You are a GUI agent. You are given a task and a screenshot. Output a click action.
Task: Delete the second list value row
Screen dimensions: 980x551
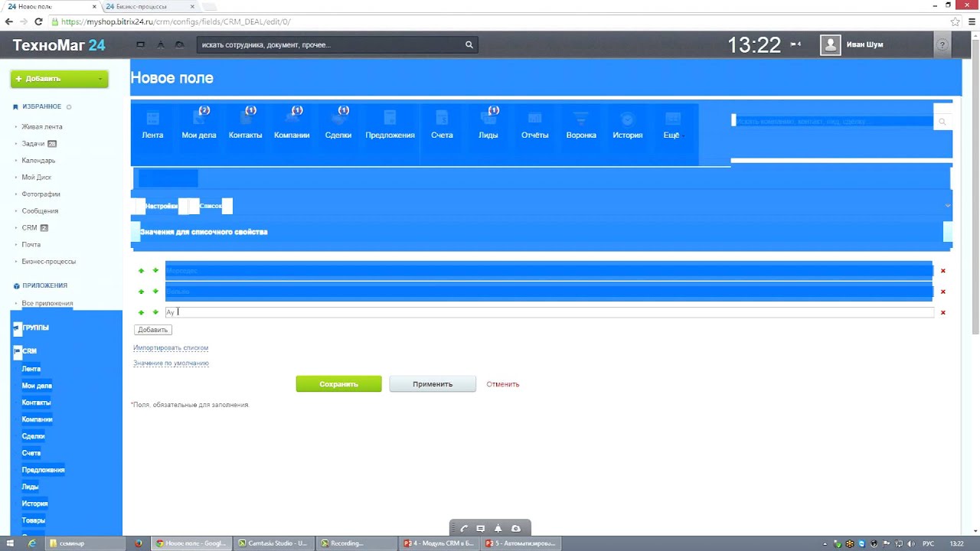coord(943,292)
